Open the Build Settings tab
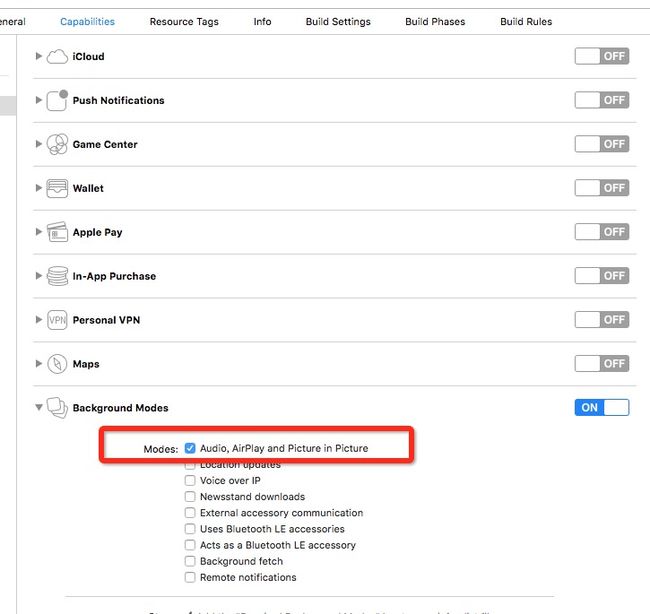 click(338, 22)
